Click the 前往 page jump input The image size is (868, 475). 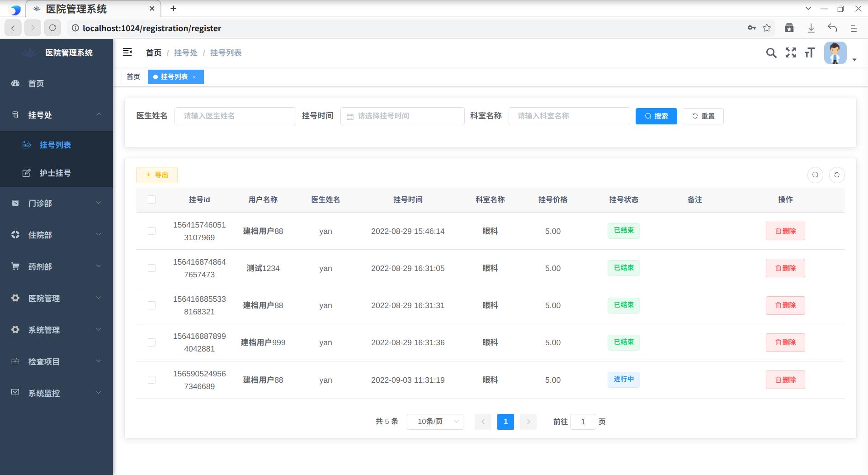(x=583, y=422)
